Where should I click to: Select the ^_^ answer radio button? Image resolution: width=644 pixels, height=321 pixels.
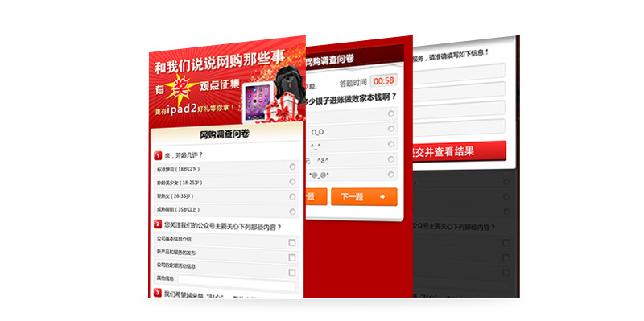coord(391,144)
